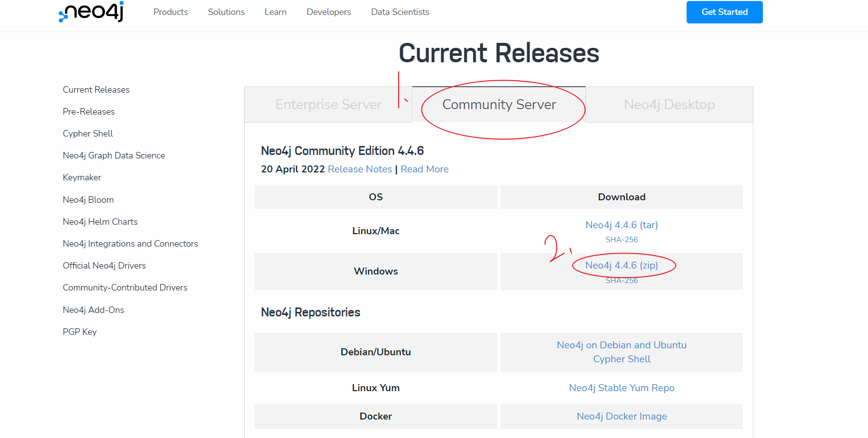
Task: Click the Windows OS cell
Action: point(376,272)
